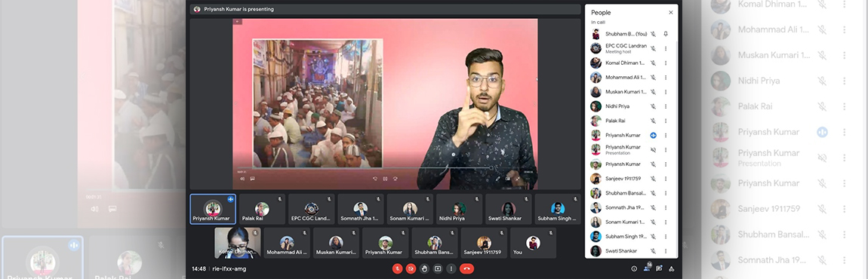Toggle captions icon in presented video player
The width and height of the screenshot is (868, 279).
click(x=252, y=179)
